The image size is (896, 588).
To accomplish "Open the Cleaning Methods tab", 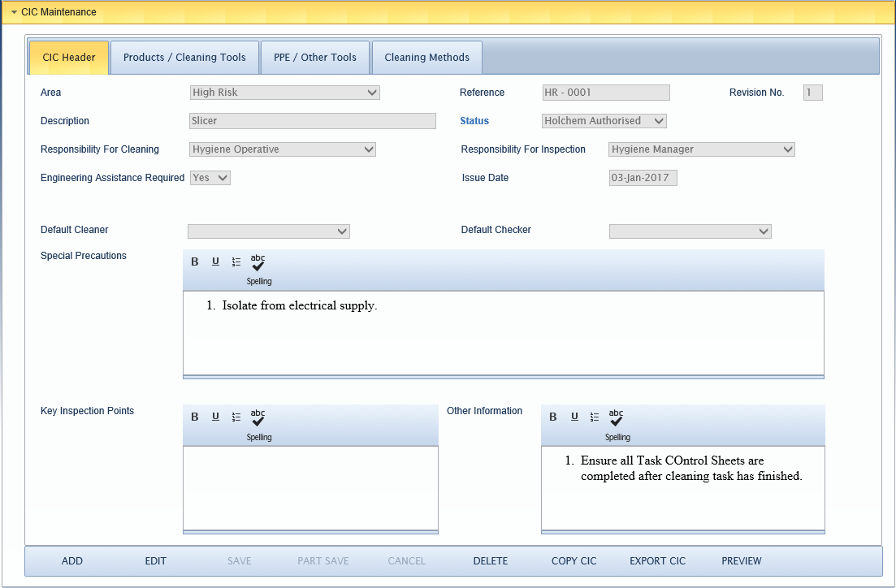I will click(426, 57).
